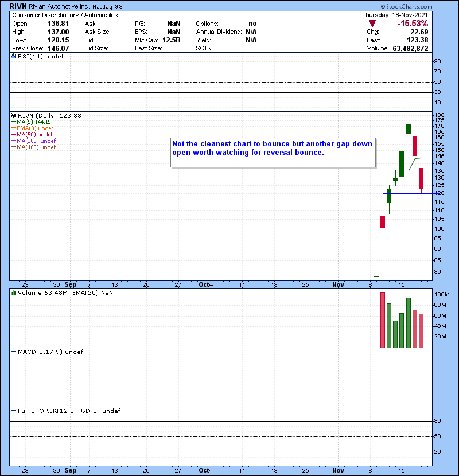Click the MA(100) undef legend entry
This screenshot has height=476, width=459.
pos(36,147)
